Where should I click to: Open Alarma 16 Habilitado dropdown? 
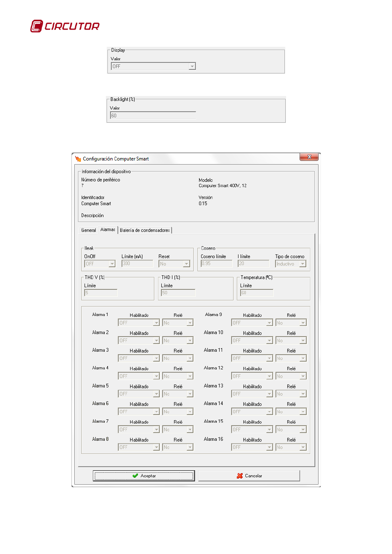252,447
